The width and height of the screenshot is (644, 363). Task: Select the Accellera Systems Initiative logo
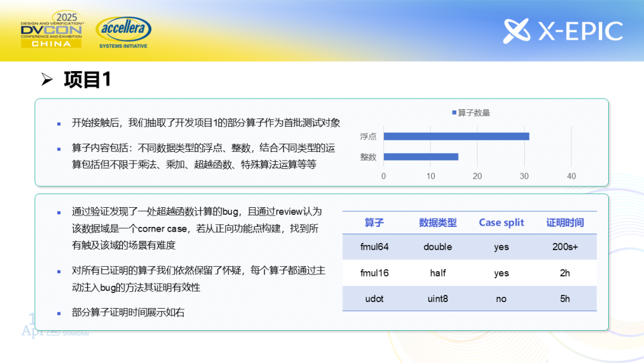[123, 29]
